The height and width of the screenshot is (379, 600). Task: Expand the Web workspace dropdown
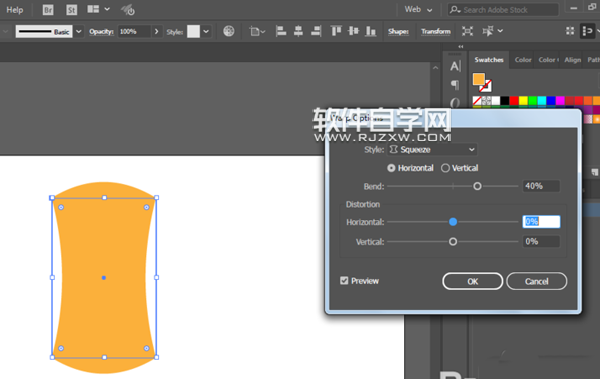[x=418, y=10]
